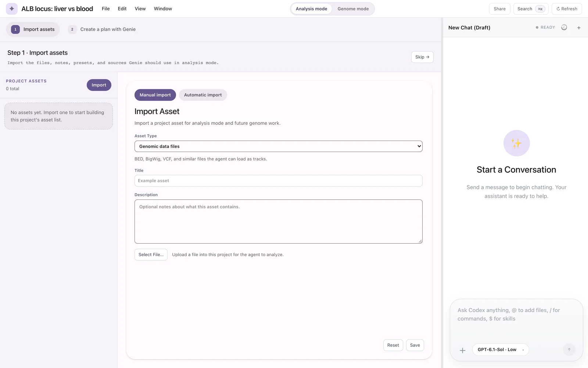Open the File menu

tap(106, 9)
